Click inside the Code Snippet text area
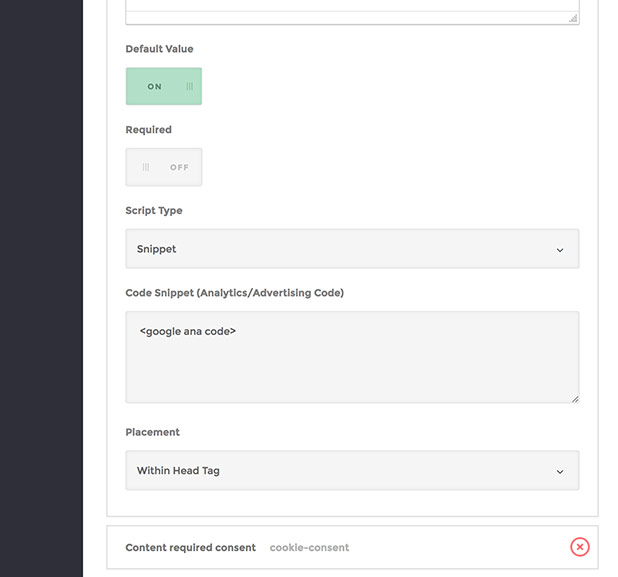 coord(352,357)
